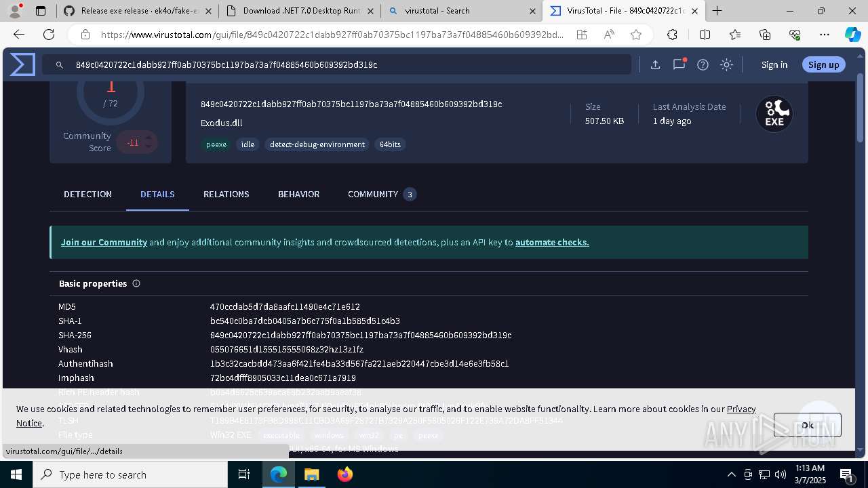Image resolution: width=868 pixels, height=488 pixels.
Task: Click the read aloud icon in address bar
Action: tap(609, 35)
